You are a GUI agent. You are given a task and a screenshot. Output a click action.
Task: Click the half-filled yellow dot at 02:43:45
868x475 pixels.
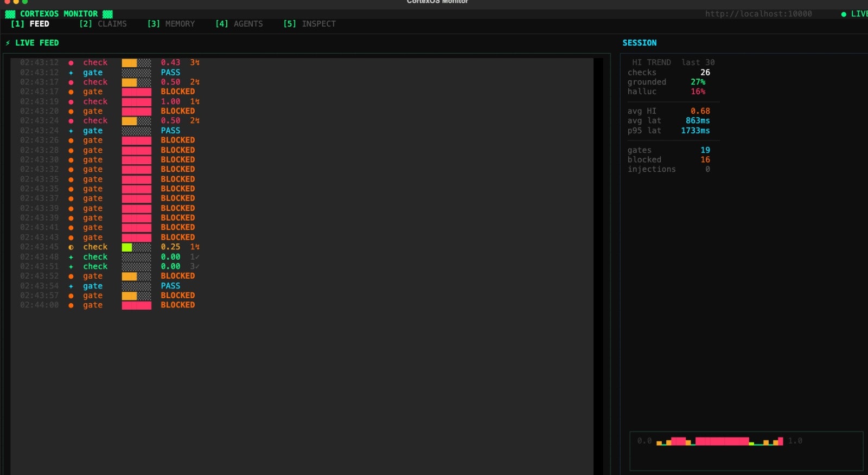pyautogui.click(x=71, y=247)
